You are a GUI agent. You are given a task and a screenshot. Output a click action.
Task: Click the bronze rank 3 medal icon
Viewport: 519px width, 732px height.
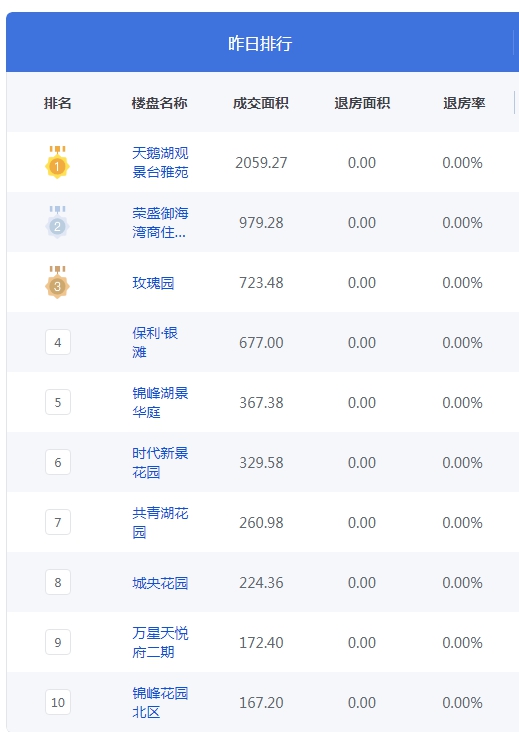57,282
